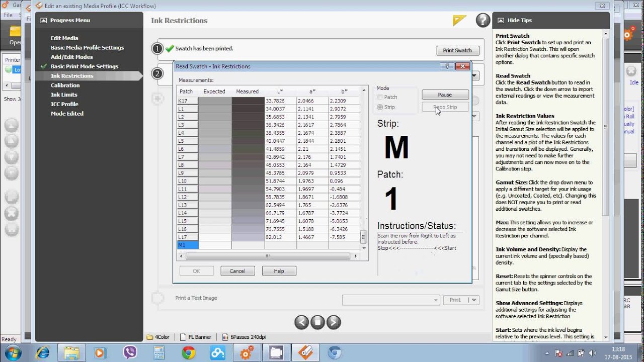Click the measurements table vertical scrollbar thumb

pos(364,237)
